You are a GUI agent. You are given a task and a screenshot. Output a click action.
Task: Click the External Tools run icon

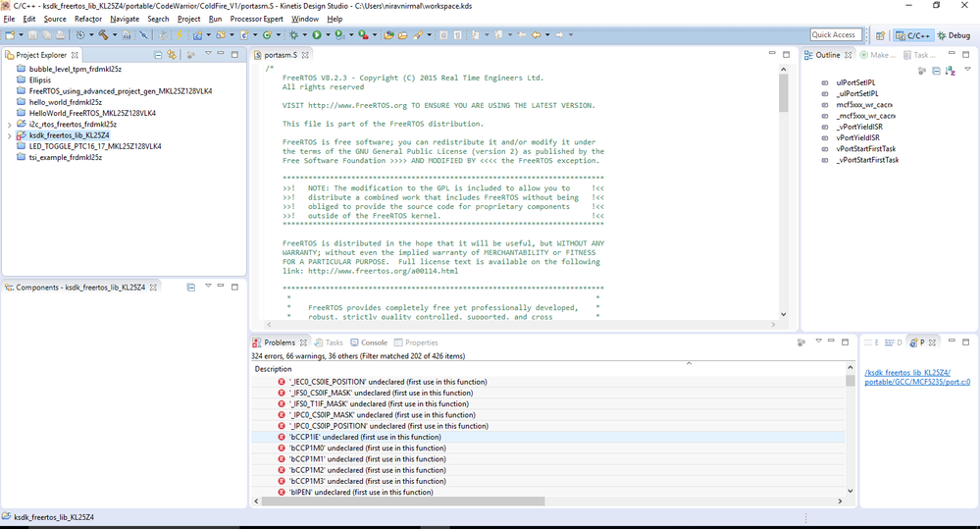[x=363, y=35]
